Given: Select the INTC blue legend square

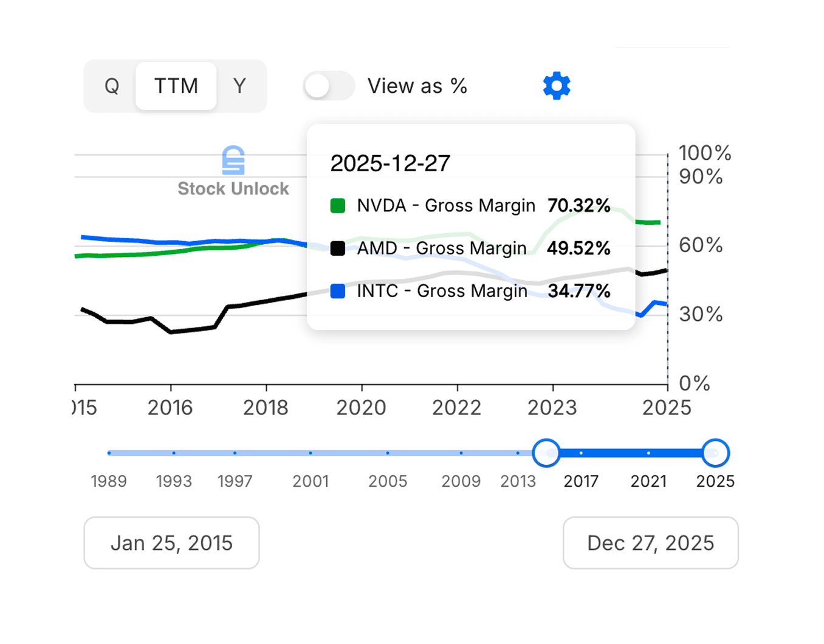Looking at the screenshot, I should pyautogui.click(x=338, y=291).
